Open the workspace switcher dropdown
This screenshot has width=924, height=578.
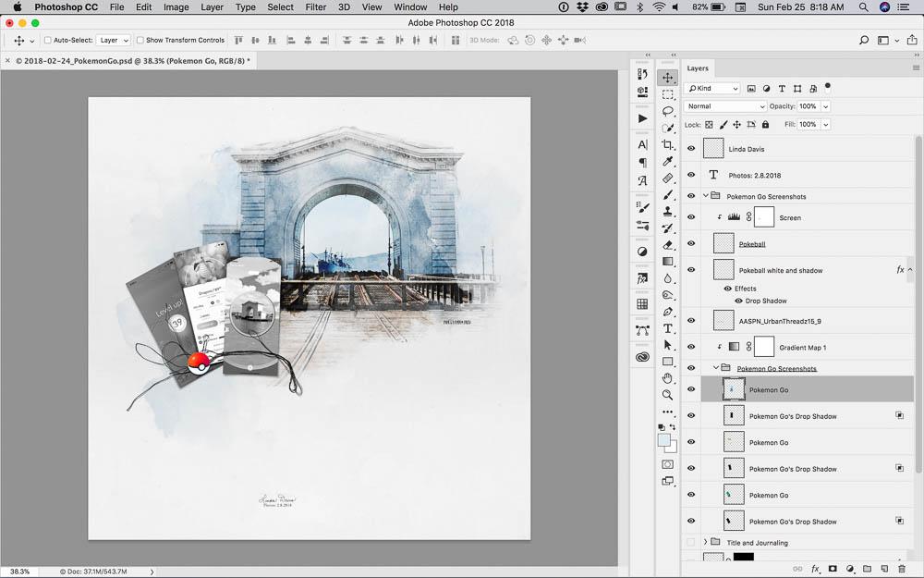click(x=887, y=40)
